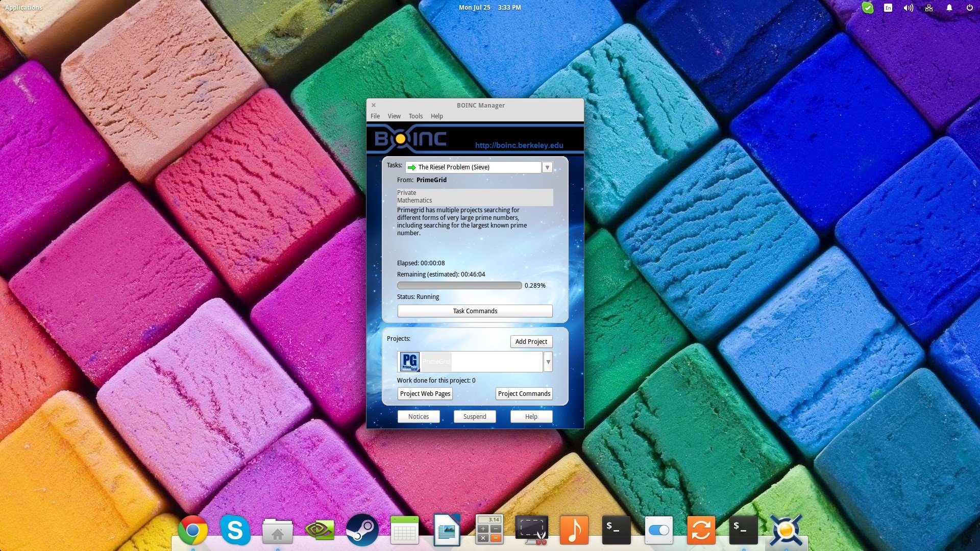Click the Task Commands button

coord(475,311)
